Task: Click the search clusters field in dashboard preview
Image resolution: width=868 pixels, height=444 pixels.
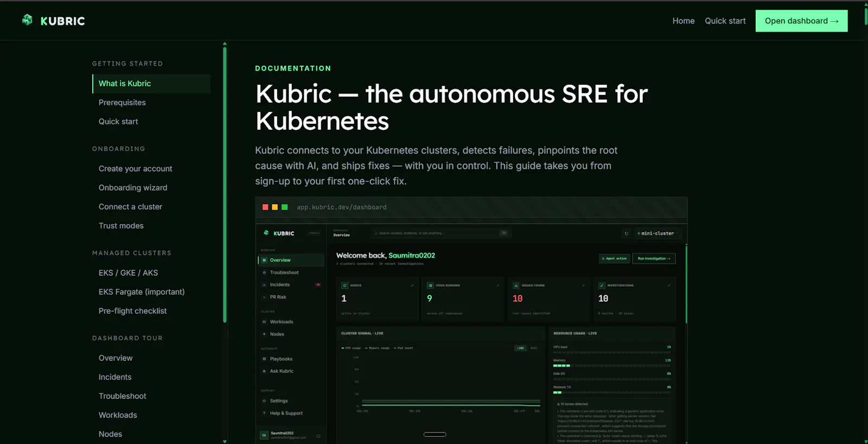Action: point(441,233)
